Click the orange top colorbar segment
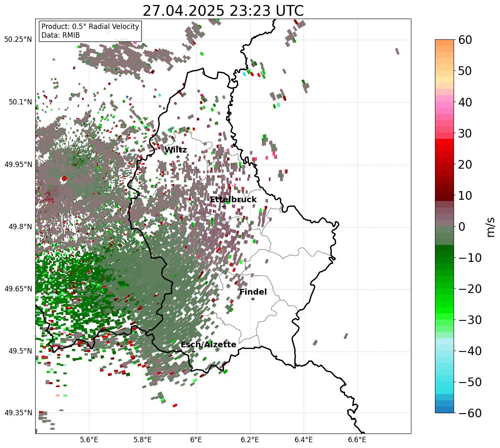Viewport: 500px width, 448px height. click(444, 43)
